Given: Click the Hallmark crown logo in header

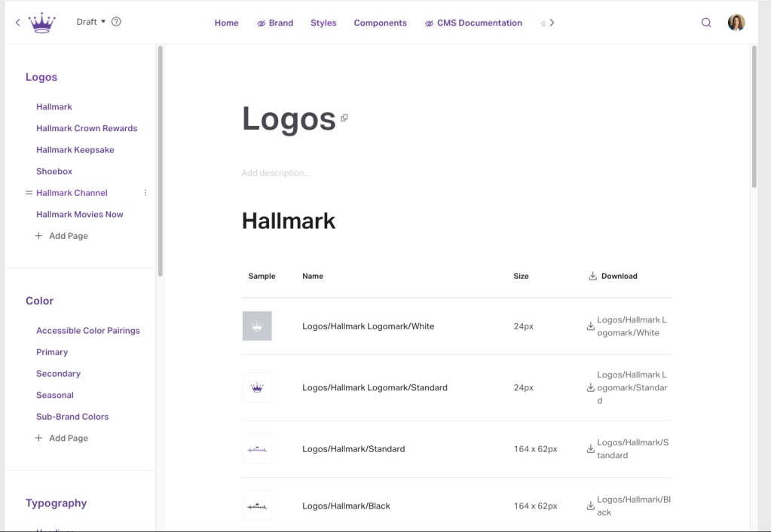Looking at the screenshot, I should [42, 23].
